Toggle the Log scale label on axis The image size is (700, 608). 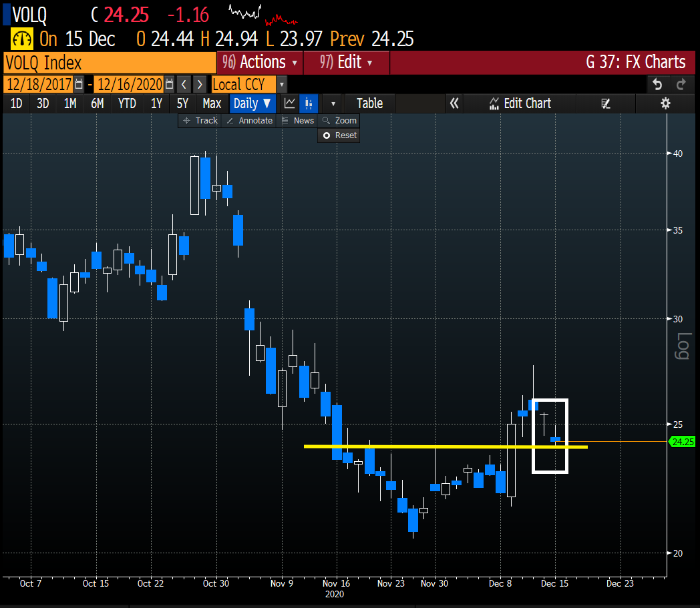pyautogui.click(x=683, y=346)
